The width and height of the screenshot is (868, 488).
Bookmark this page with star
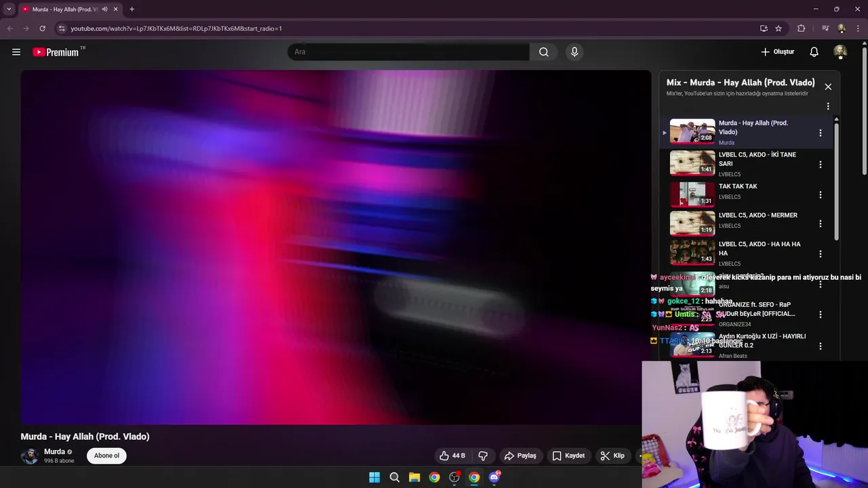778,28
